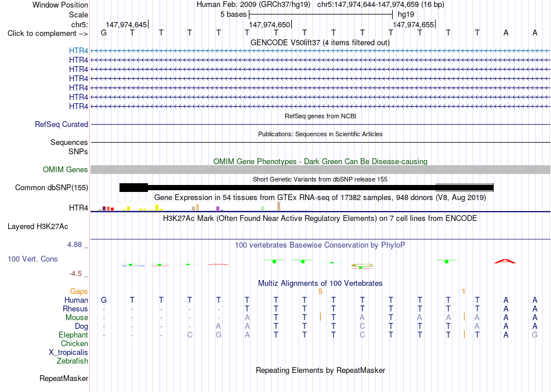Open 'Short Genetic Variants from dbSNP release 155' title

(x=320, y=179)
